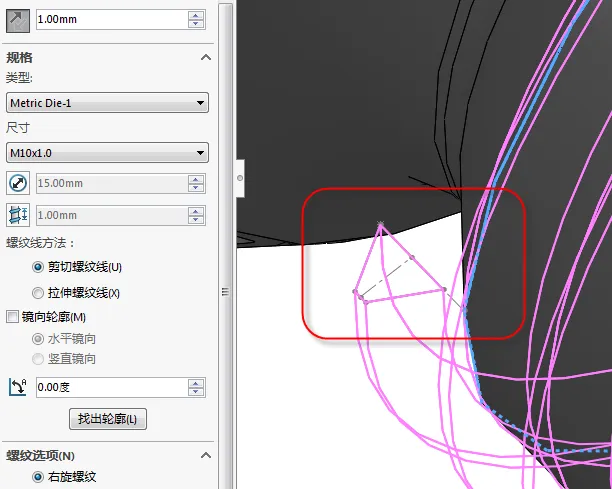
Task: Click the rotation angle icon
Action: click(x=18, y=388)
